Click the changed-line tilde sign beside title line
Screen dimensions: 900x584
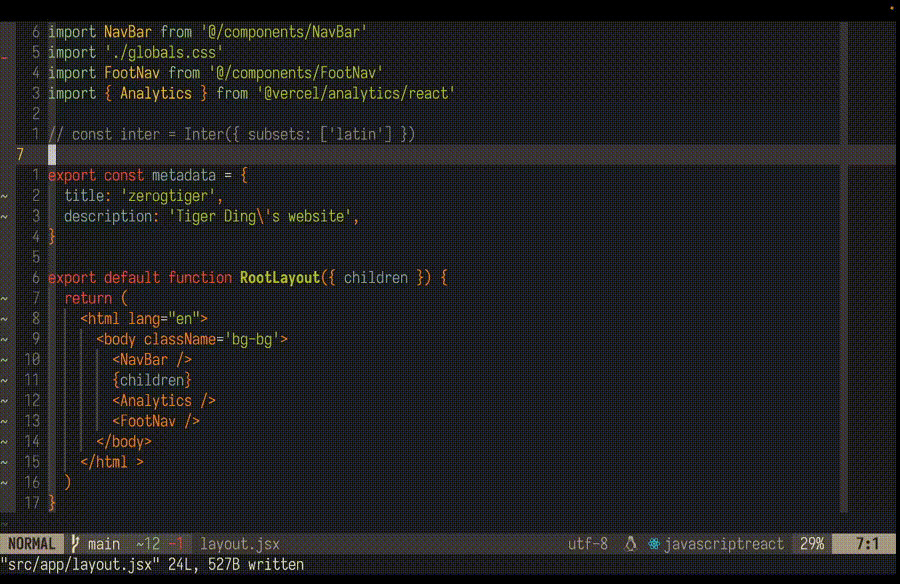[4, 196]
